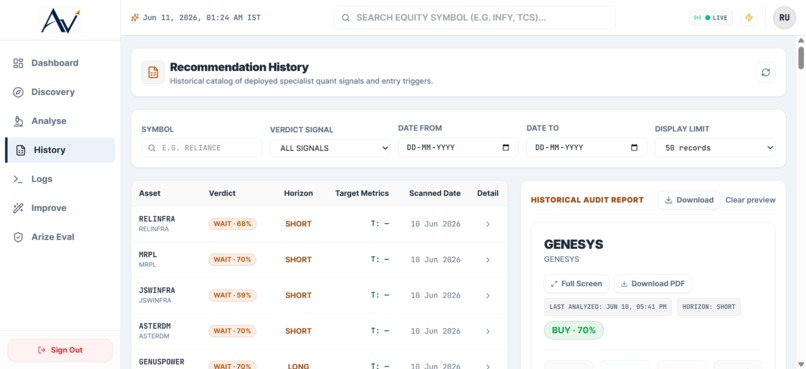806x369 pixels.
Task: Click the AV logo in sidebar
Action: (61, 21)
